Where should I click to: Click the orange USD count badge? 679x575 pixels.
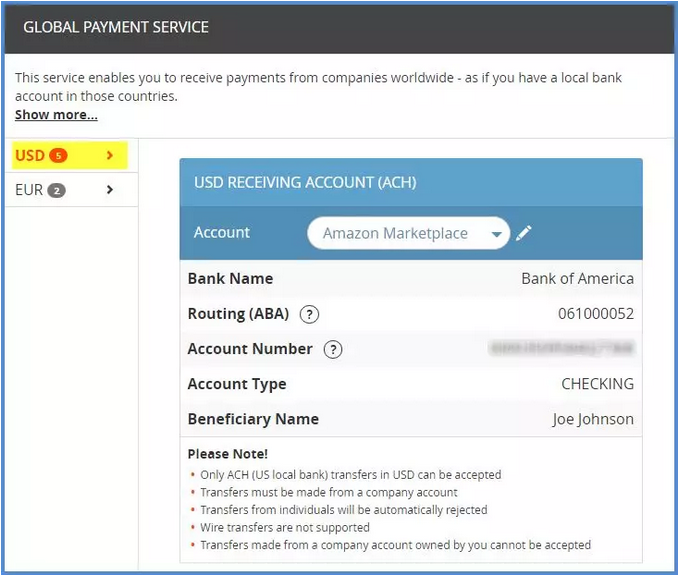point(58,155)
